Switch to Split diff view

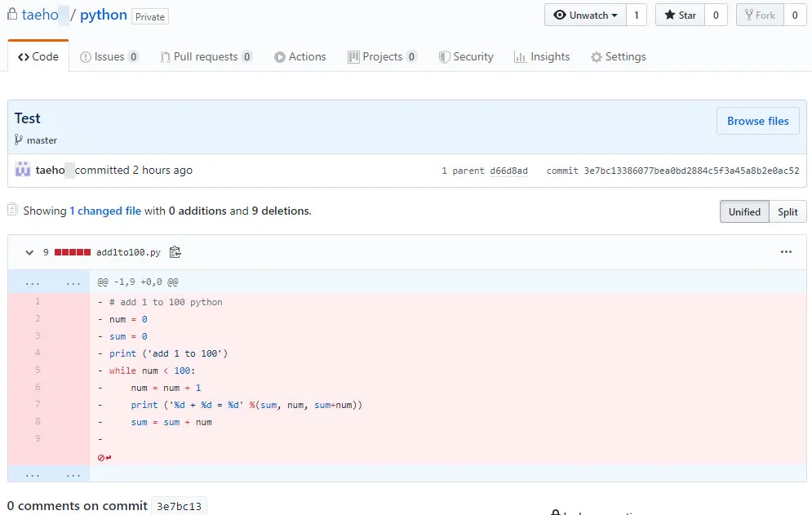pos(788,211)
